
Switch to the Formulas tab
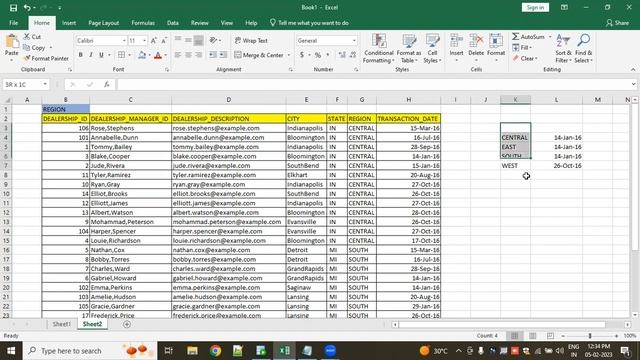click(143, 23)
